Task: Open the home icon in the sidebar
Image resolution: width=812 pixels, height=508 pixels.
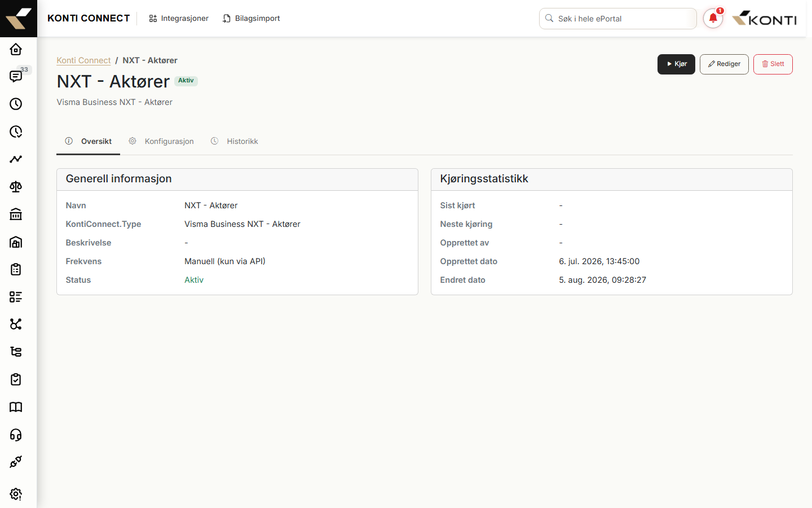Action: point(16,49)
